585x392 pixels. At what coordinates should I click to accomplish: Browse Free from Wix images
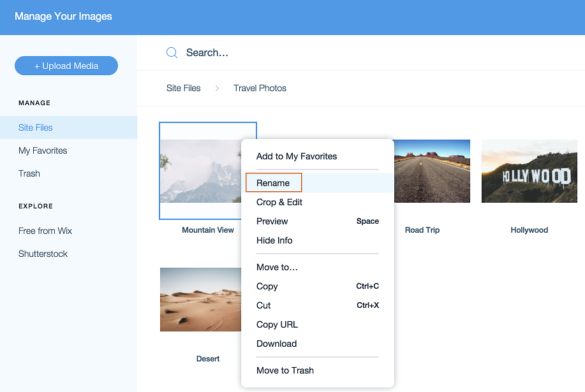coord(45,231)
